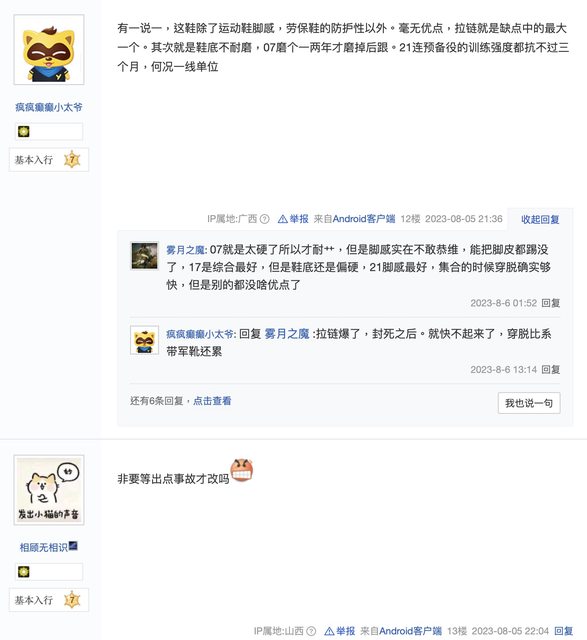This screenshot has height=640, width=587.
Task: Click 回复 on floor 13
Action: coord(564,631)
